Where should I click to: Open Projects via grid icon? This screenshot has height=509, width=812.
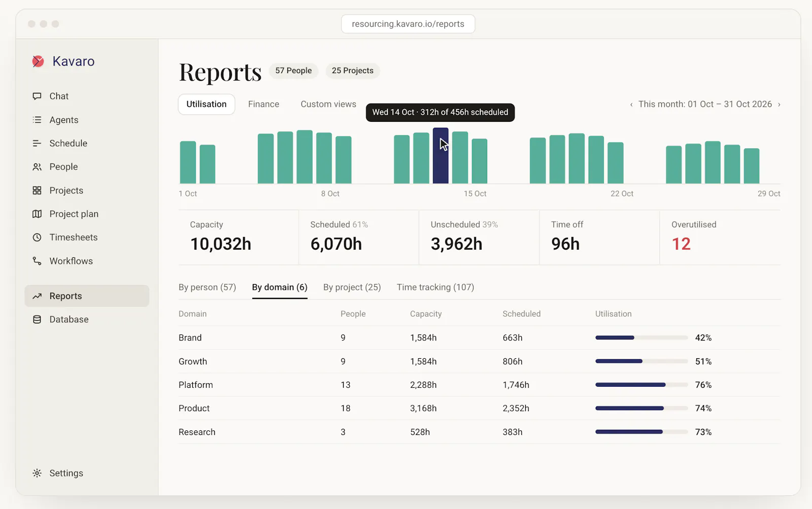(37, 190)
